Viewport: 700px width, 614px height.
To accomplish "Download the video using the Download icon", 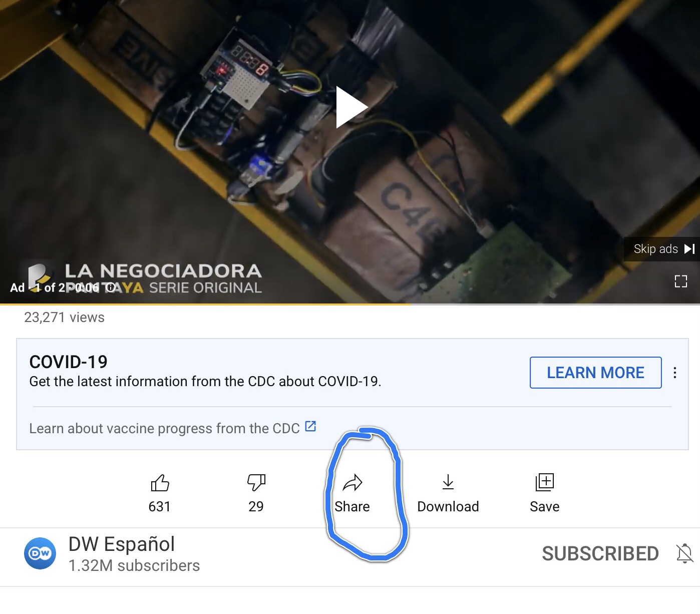I will (x=448, y=483).
